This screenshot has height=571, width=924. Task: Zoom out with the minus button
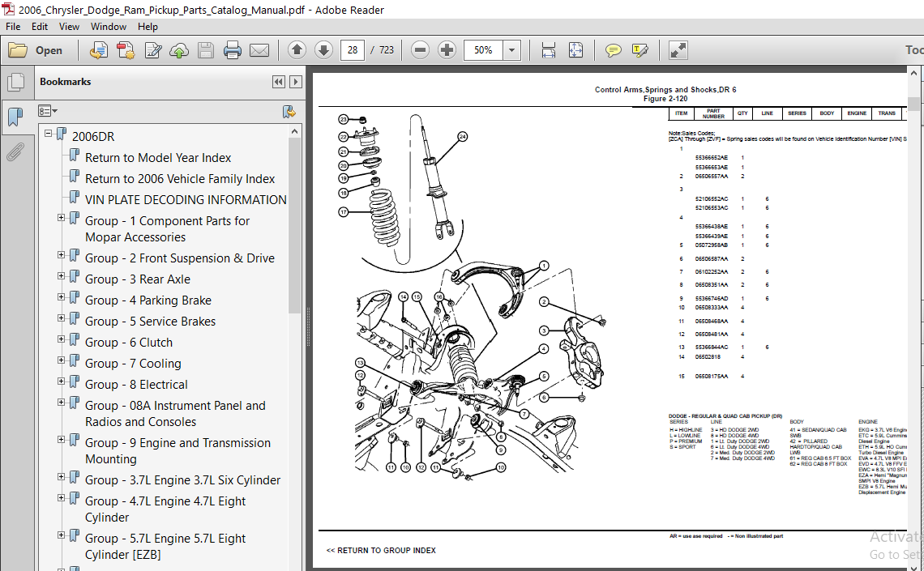[x=420, y=50]
